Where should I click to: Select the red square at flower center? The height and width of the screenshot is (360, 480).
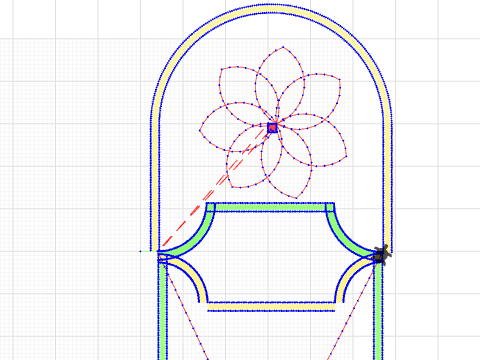click(272, 128)
